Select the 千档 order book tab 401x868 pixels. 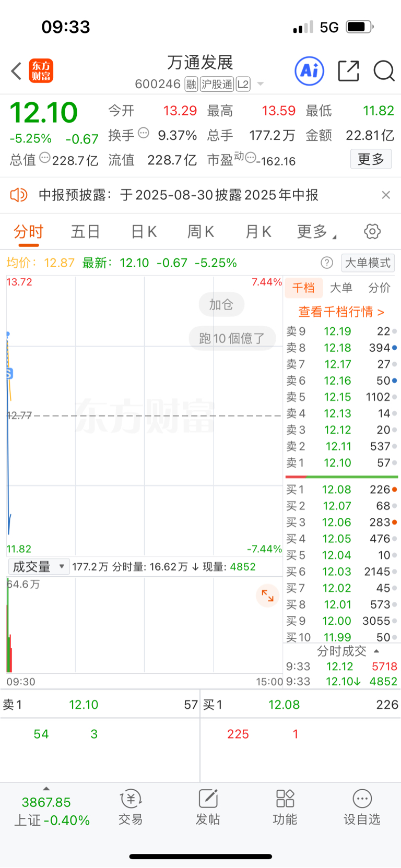point(303,288)
